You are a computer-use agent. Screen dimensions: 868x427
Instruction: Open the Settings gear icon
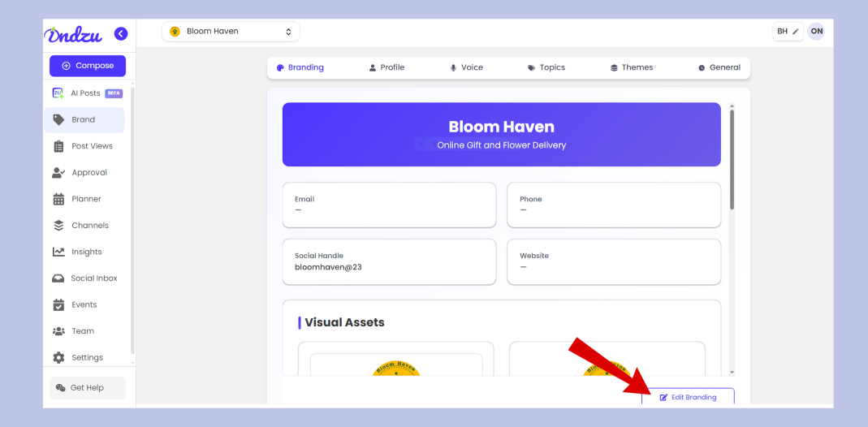tap(58, 358)
